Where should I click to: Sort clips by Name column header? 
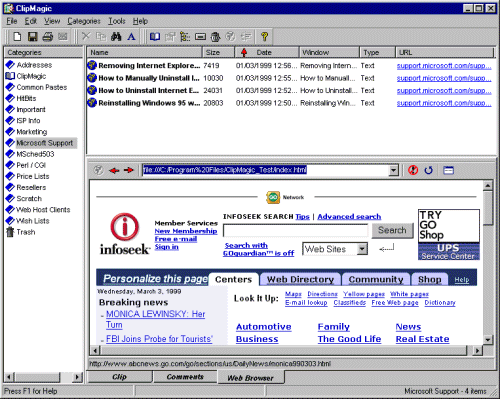[x=145, y=52]
